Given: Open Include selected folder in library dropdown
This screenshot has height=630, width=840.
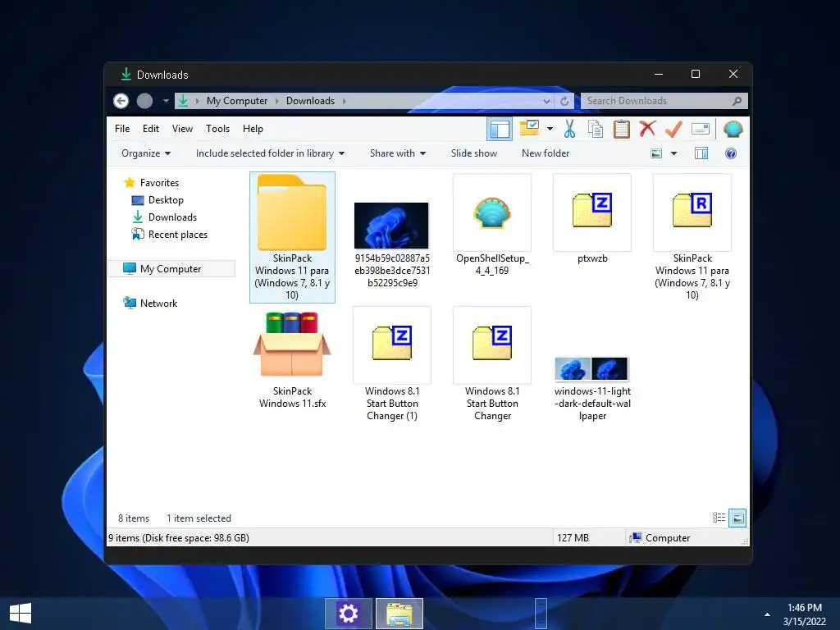Looking at the screenshot, I should [270, 153].
